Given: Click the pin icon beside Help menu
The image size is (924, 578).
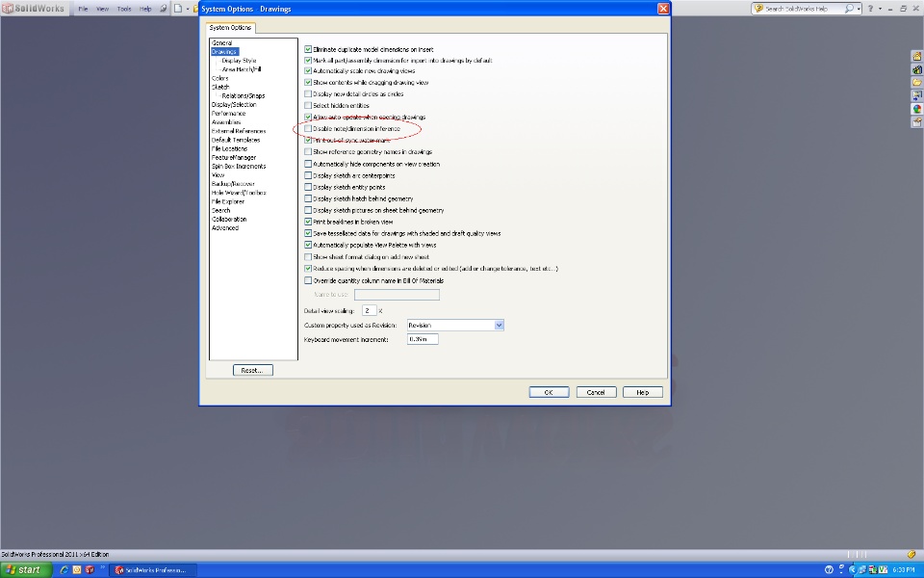Looking at the screenshot, I should pyautogui.click(x=164, y=9).
